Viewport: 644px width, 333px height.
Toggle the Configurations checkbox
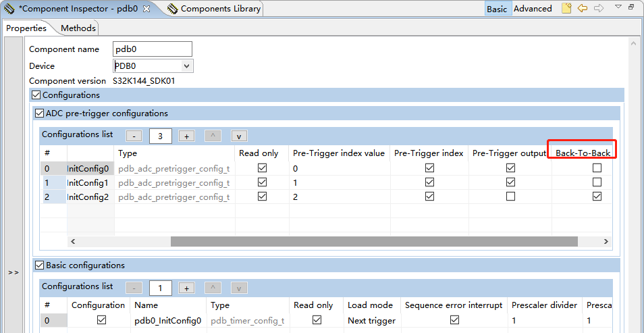pos(36,95)
